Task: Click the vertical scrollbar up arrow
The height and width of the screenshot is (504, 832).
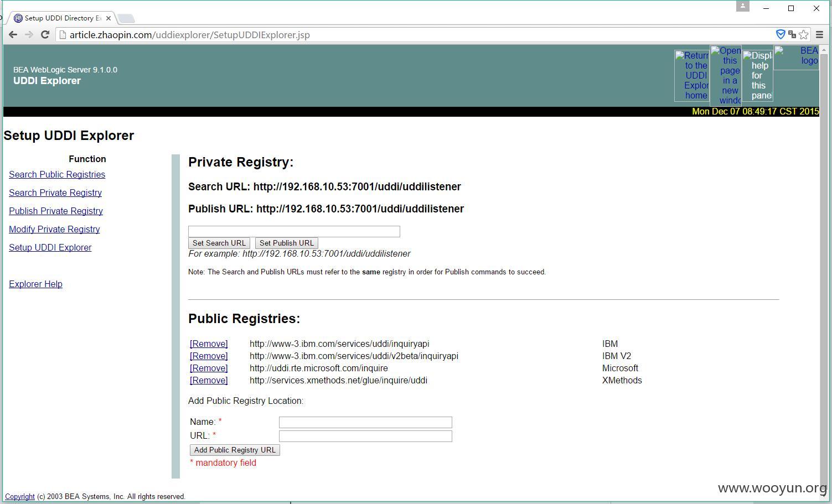Action: 824,50
